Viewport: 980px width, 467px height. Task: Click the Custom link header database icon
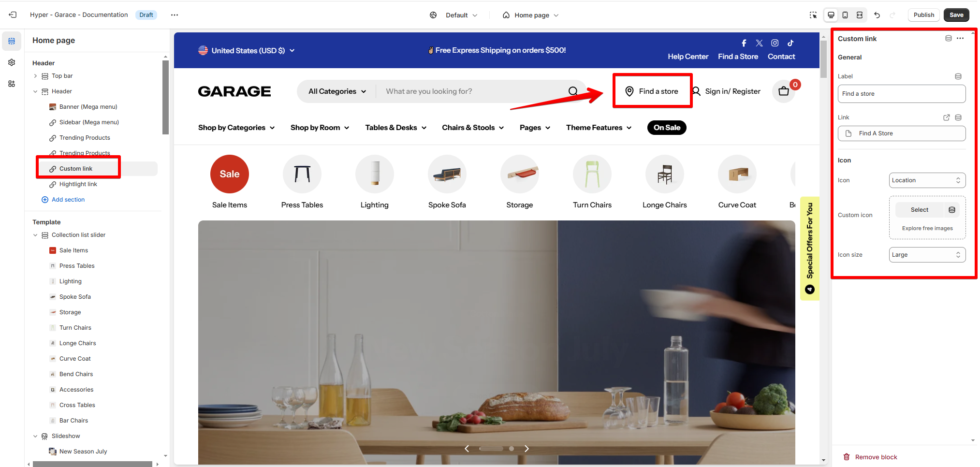949,39
